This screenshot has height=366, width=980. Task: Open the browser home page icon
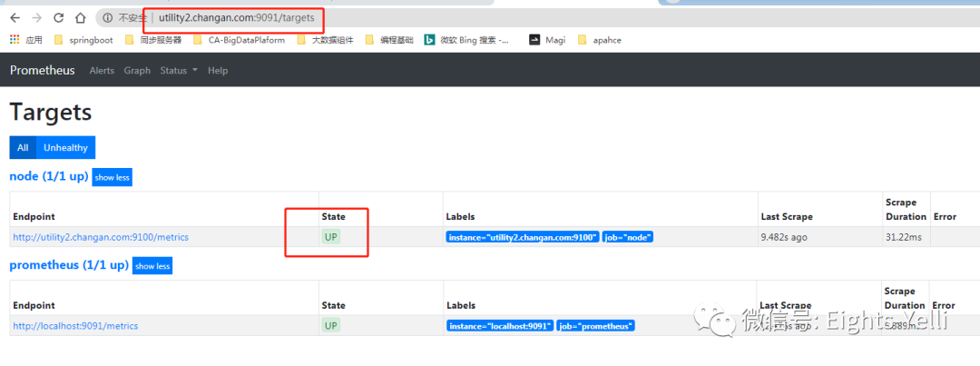pyautogui.click(x=80, y=18)
